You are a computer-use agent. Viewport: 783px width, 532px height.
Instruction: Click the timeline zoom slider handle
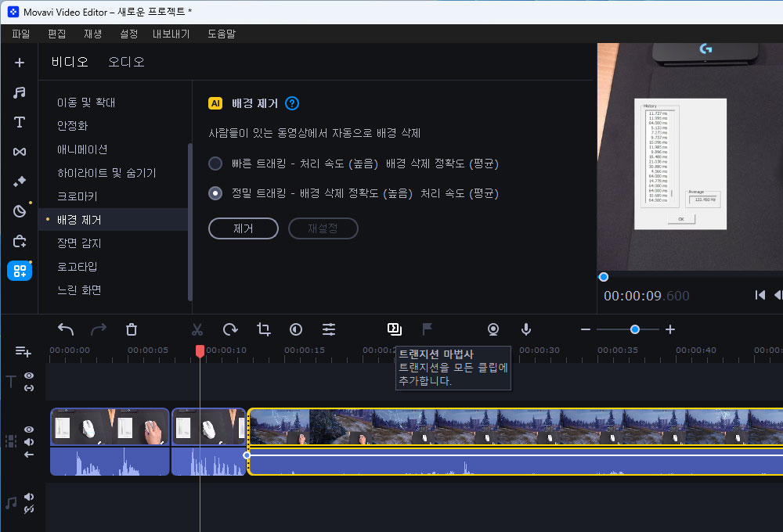tap(635, 329)
